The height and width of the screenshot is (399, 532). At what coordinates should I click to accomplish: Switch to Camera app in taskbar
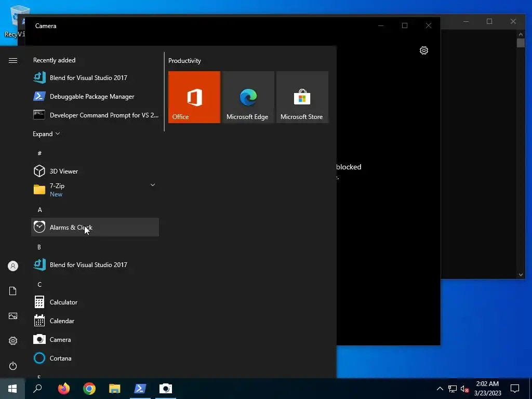166,389
